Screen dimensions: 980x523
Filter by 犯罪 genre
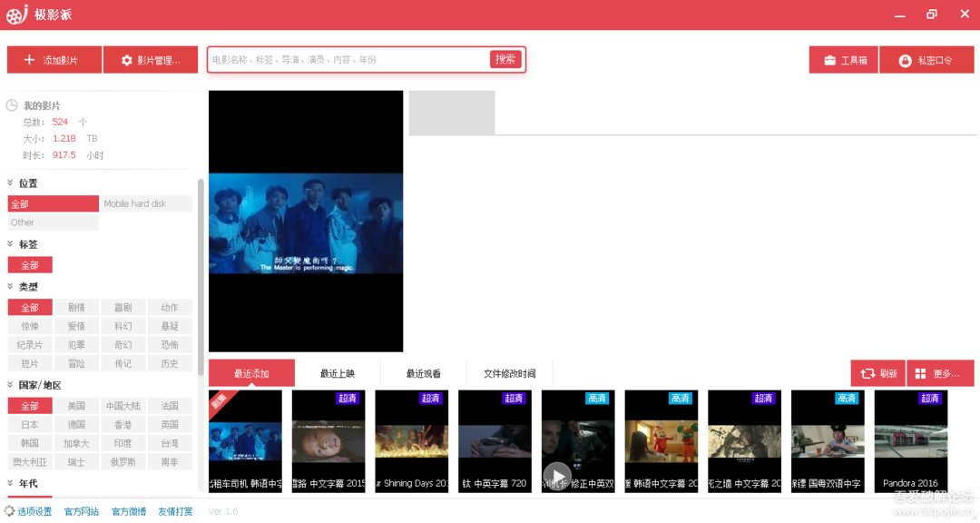pyautogui.click(x=76, y=345)
